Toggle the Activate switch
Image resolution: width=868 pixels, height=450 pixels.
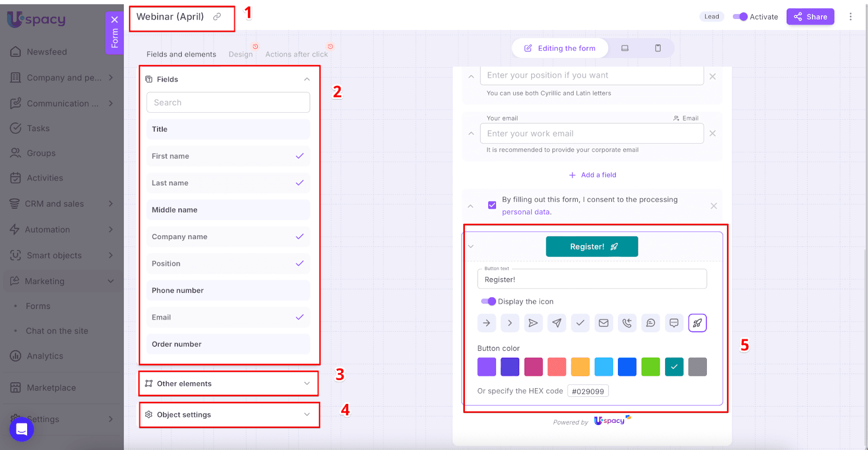(740, 17)
